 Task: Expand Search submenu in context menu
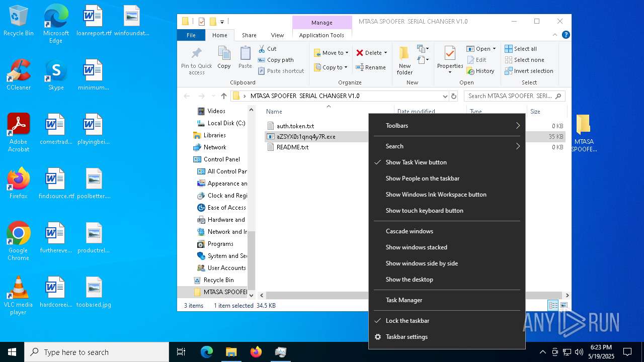[x=447, y=146]
